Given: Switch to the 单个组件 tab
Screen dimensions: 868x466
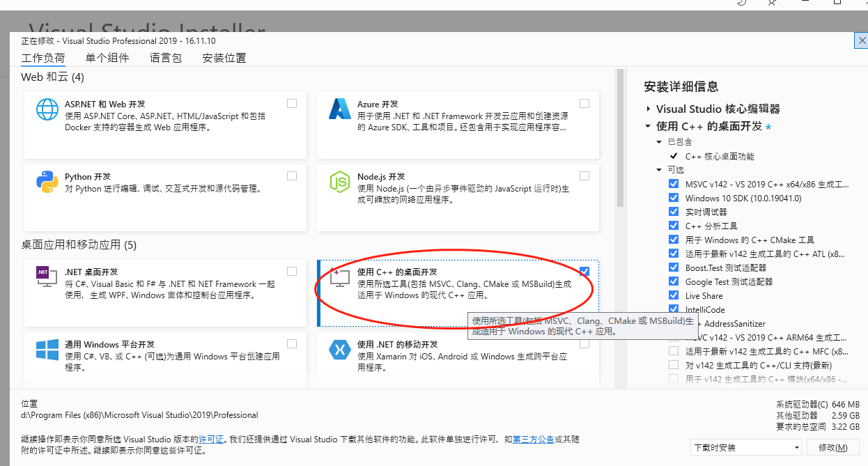Looking at the screenshot, I should (x=107, y=59).
